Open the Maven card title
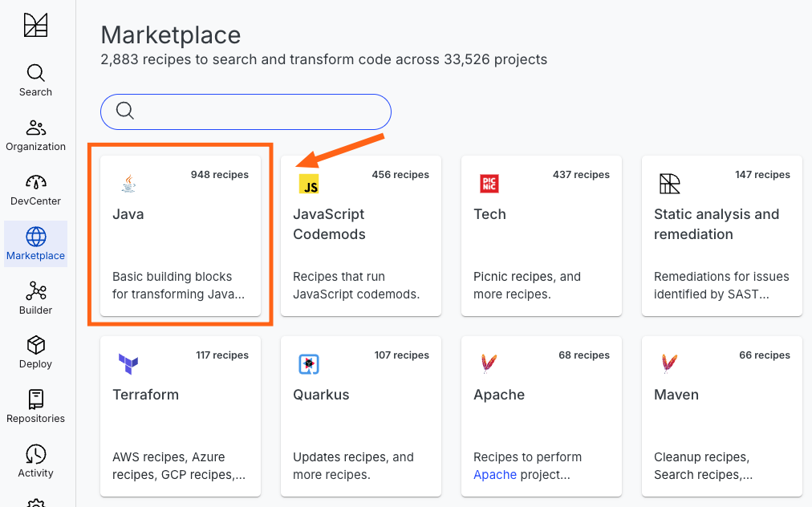812x507 pixels. click(x=676, y=395)
